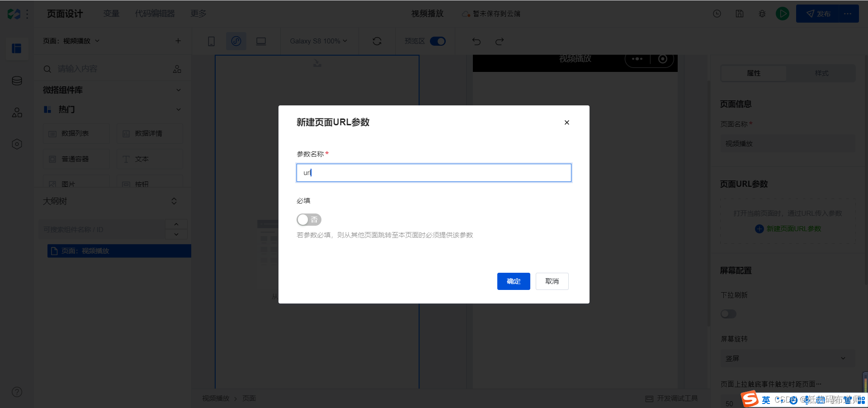Click the redo arrow

click(499, 41)
